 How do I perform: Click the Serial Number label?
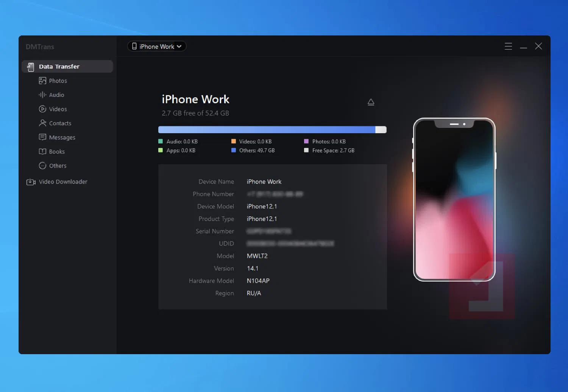pos(215,231)
